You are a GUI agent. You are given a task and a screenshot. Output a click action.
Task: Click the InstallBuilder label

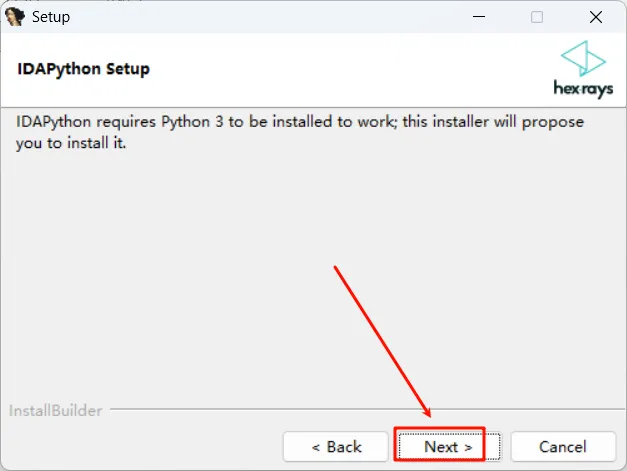tap(56, 410)
